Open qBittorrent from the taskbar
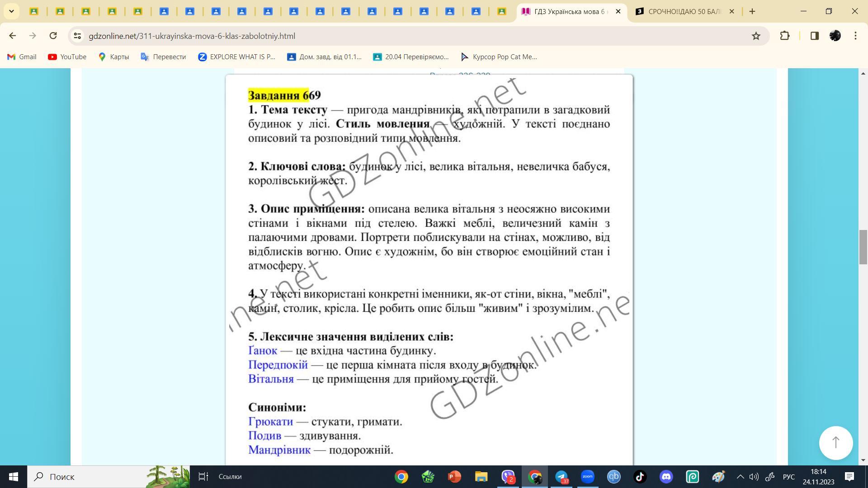868x488 pixels. click(614, 477)
